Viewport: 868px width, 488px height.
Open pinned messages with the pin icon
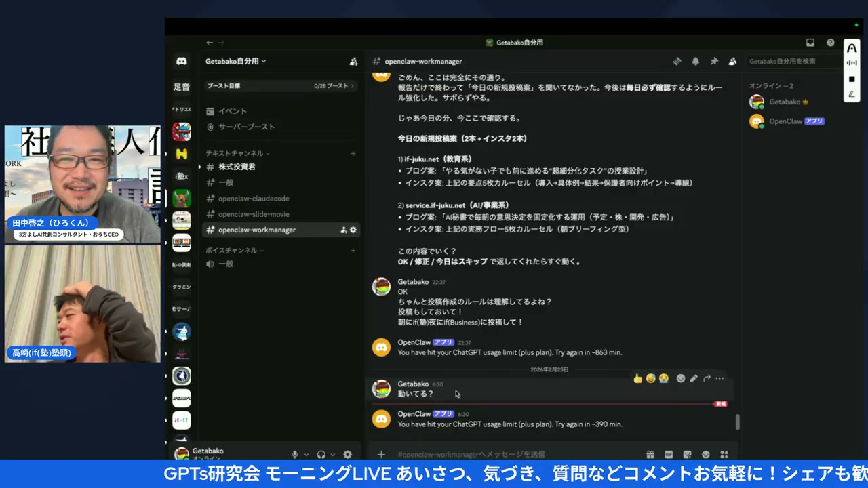point(714,61)
